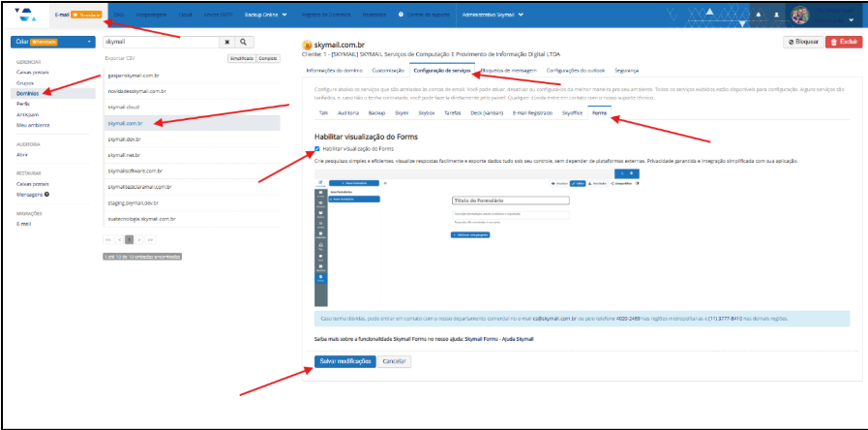Image resolution: width=868 pixels, height=430 pixels.
Task: Select the Auditoria service tab
Action: click(x=345, y=112)
